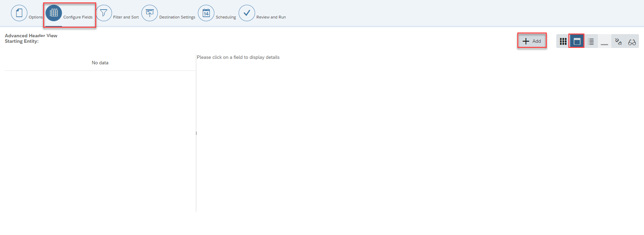Select the Configure Fields grid icon

[54, 13]
